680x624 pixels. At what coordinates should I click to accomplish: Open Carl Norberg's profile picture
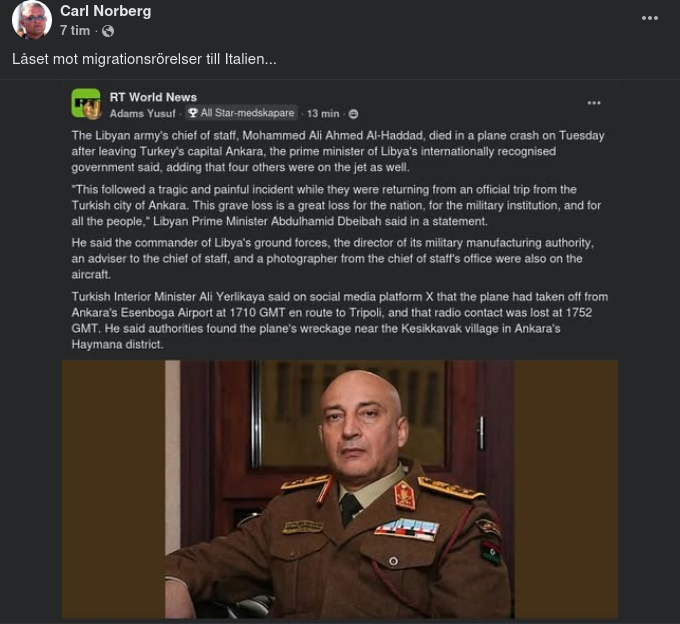[32, 20]
